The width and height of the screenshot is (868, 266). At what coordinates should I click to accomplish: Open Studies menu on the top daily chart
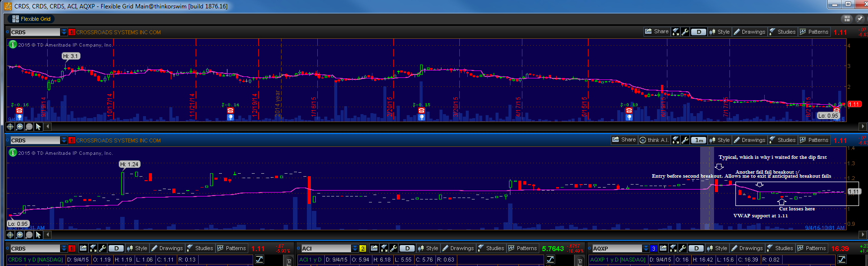[x=782, y=32]
